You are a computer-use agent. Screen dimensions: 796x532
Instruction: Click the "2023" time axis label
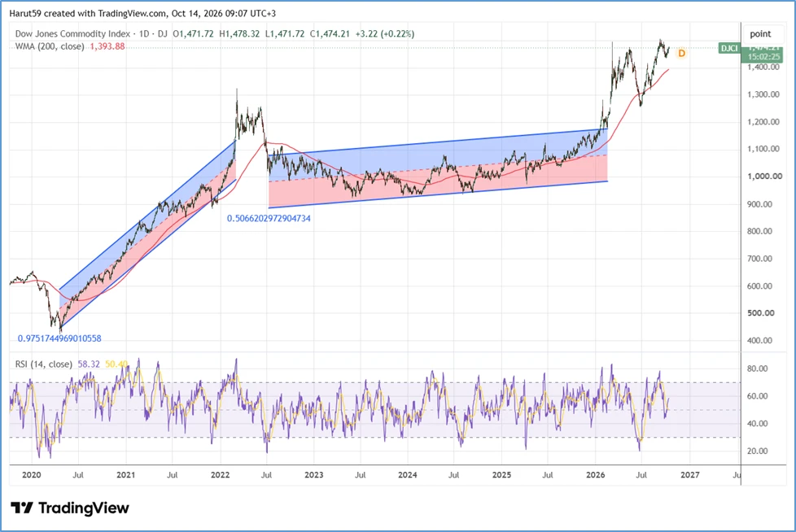click(x=313, y=475)
